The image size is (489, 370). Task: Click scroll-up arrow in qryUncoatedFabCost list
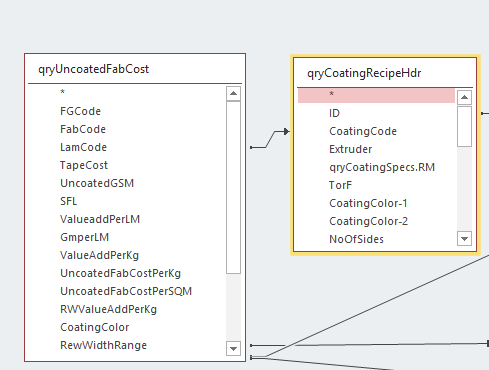(233, 94)
